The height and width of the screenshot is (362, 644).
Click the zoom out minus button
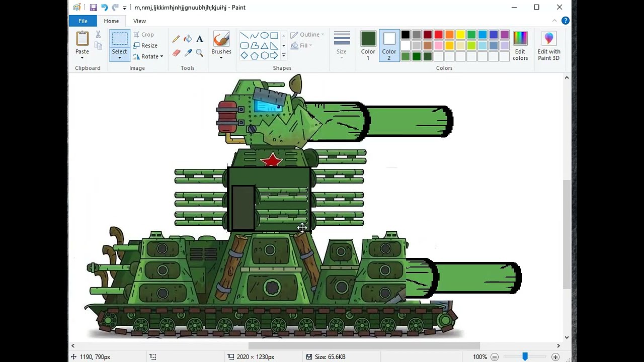[x=495, y=357]
